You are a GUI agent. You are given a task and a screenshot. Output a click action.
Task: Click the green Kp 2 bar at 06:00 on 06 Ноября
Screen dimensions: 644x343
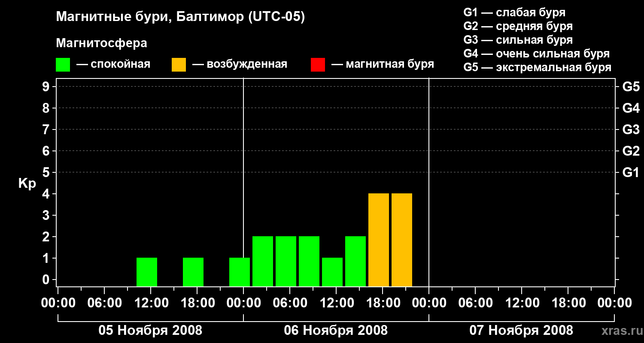click(x=286, y=262)
